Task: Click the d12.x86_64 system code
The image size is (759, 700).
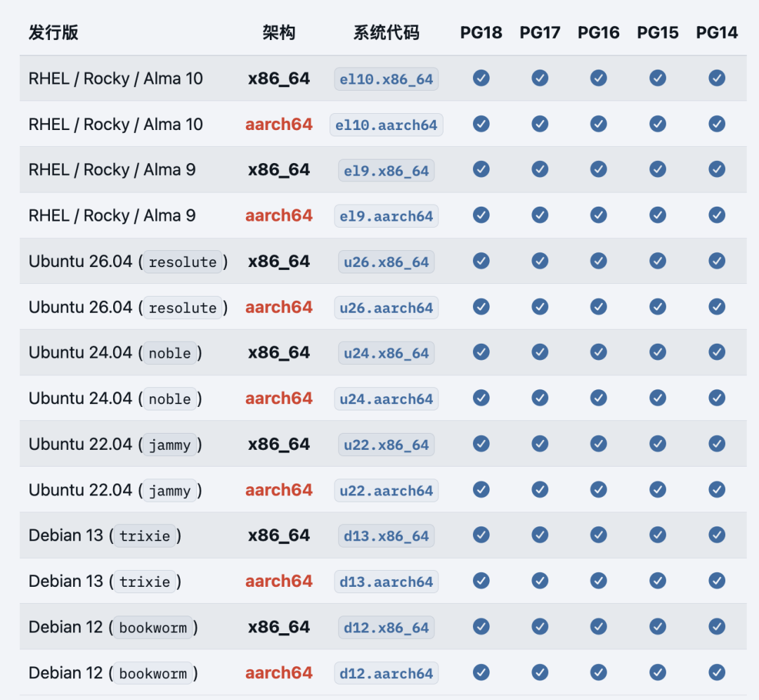Action: point(387,628)
